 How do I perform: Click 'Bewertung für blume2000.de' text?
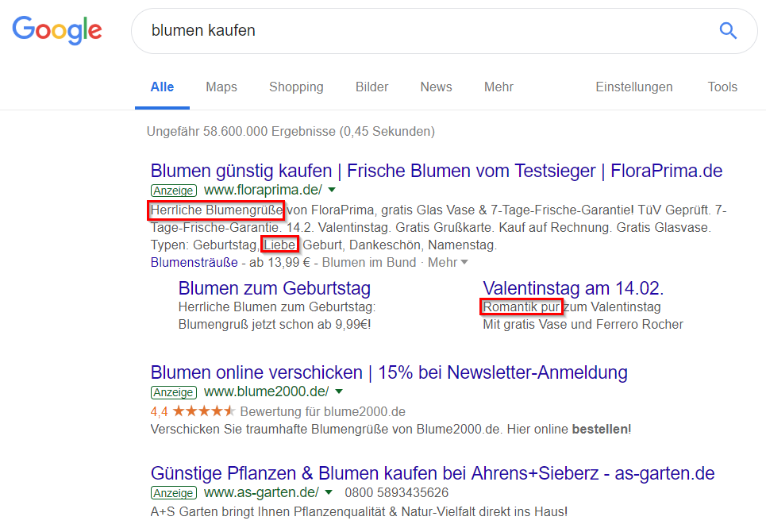323,412
